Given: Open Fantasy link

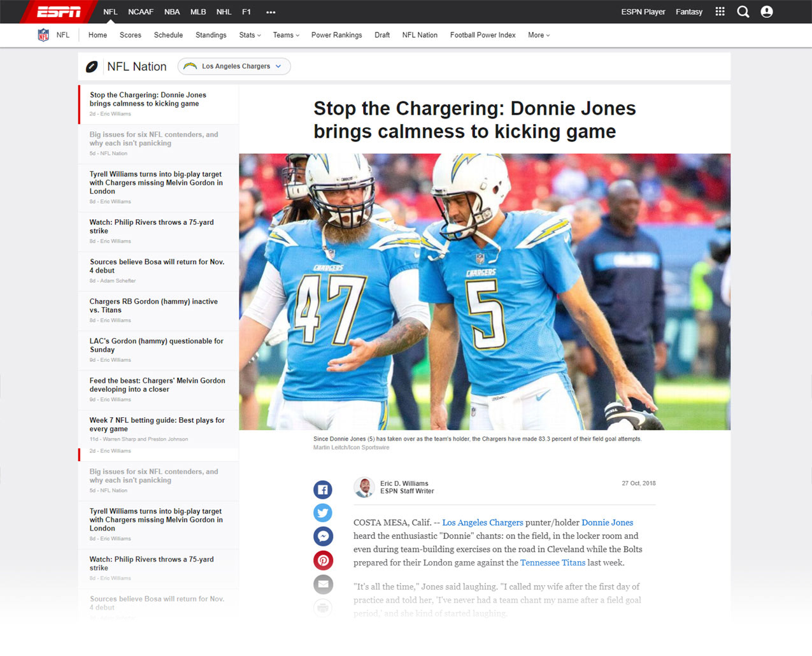Looking at the screenshot, I should coord(689,11).
